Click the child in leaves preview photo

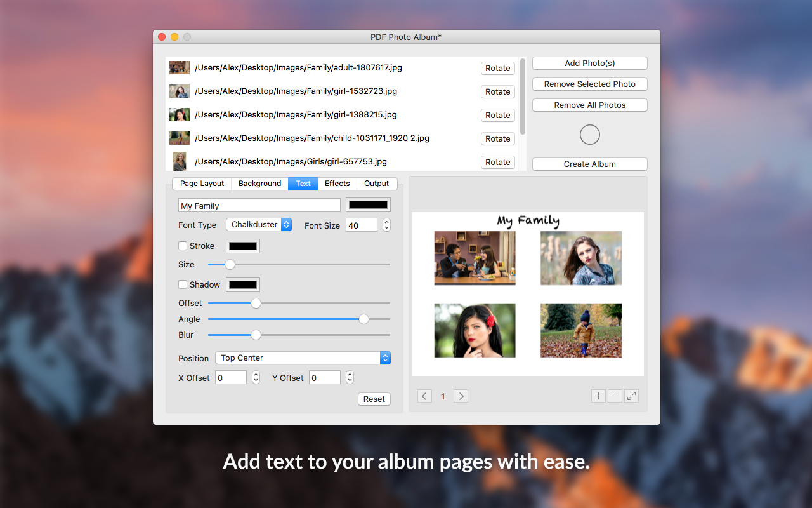click(581, 330)
